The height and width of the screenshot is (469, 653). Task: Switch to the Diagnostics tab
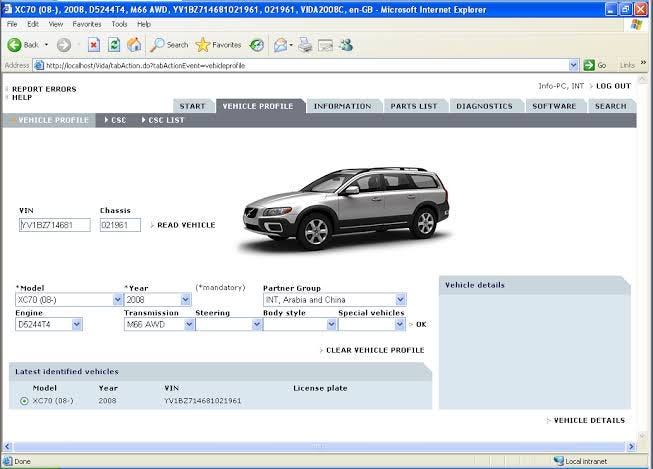[x=484, y=106]
